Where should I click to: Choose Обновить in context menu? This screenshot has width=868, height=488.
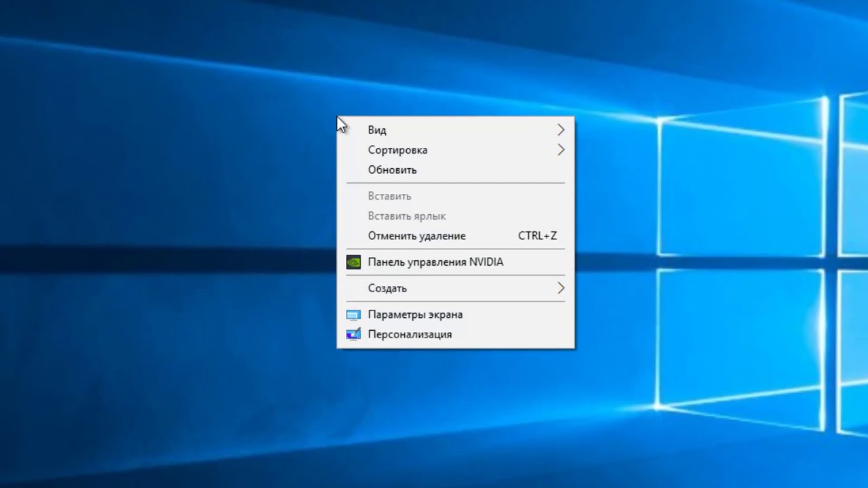(455, 169)
